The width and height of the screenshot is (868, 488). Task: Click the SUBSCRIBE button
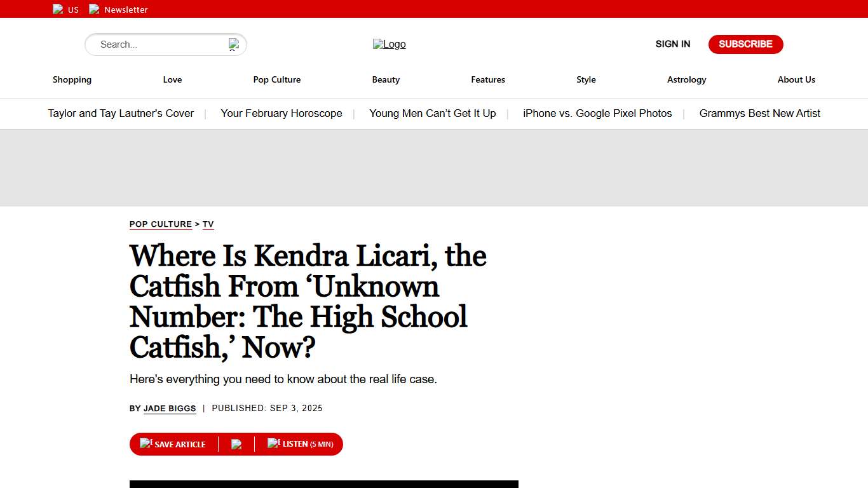coord(745,44)
